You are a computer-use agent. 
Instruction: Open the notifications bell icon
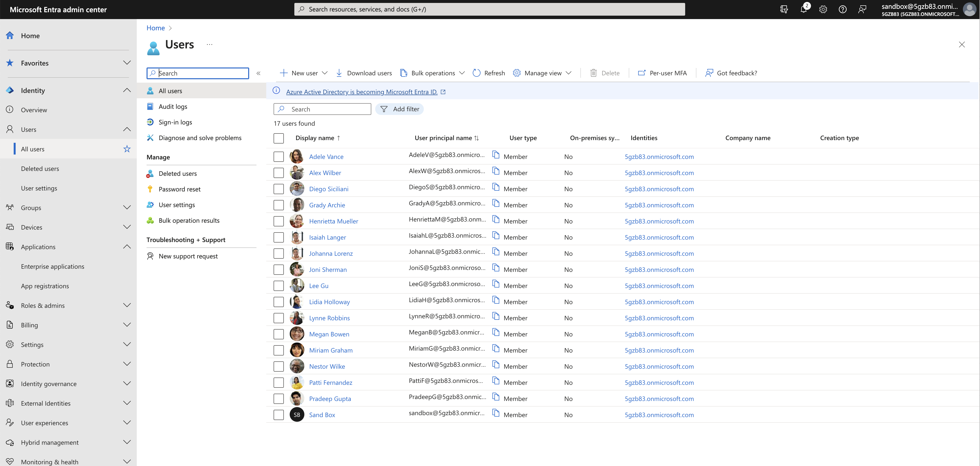(x=803, y=9)
